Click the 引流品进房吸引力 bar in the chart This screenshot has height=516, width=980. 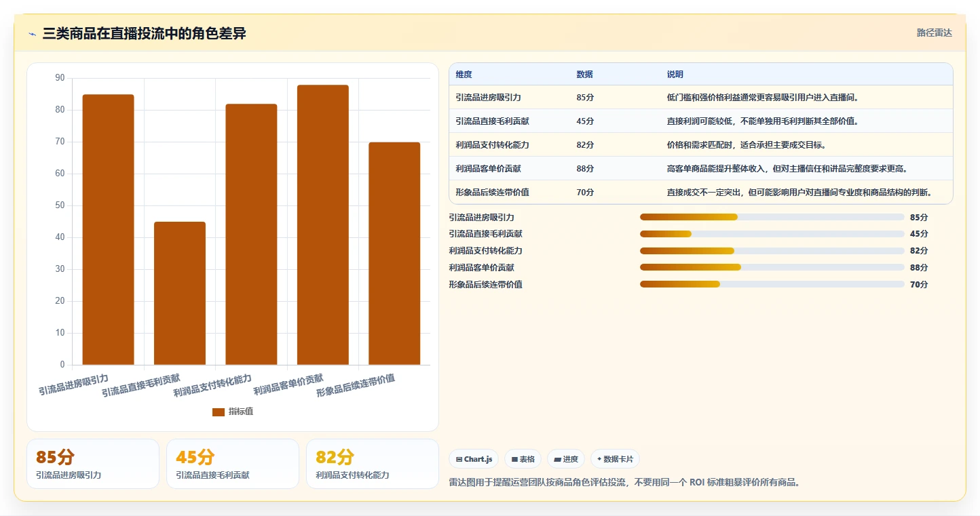[109, 230]
